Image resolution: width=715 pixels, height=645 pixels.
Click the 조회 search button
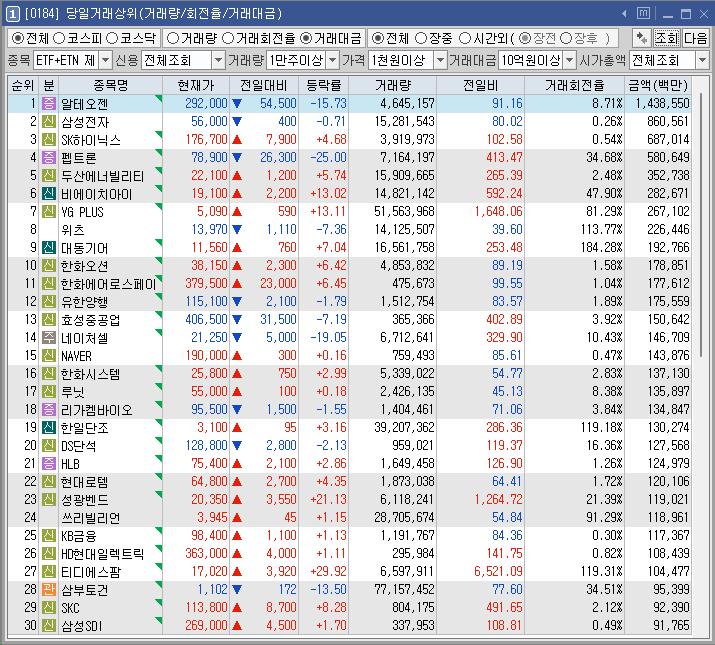point(667,38)
